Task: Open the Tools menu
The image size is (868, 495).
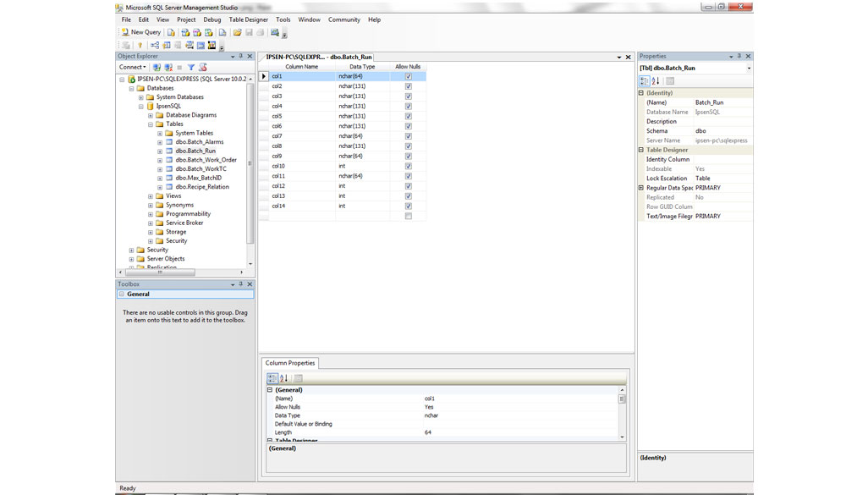Action: (x=283, y=19)
